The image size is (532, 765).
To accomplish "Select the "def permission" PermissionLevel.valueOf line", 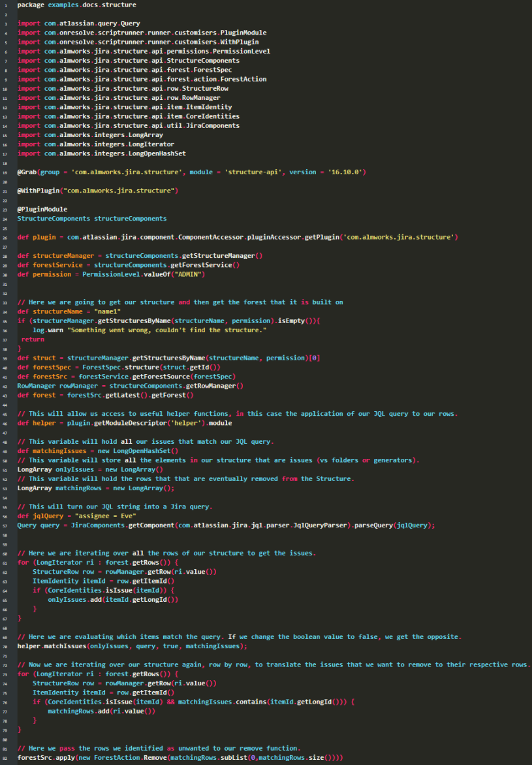I will 111,274.
